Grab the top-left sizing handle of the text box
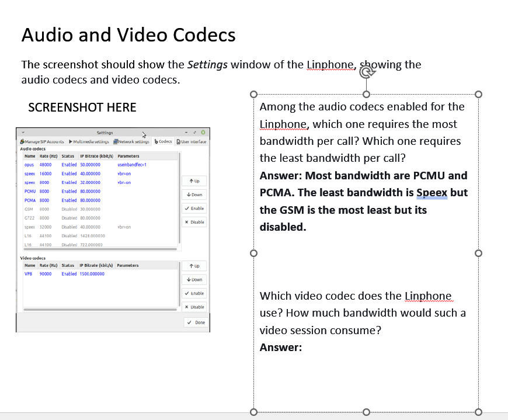508x420 pixels. point(253,94)
